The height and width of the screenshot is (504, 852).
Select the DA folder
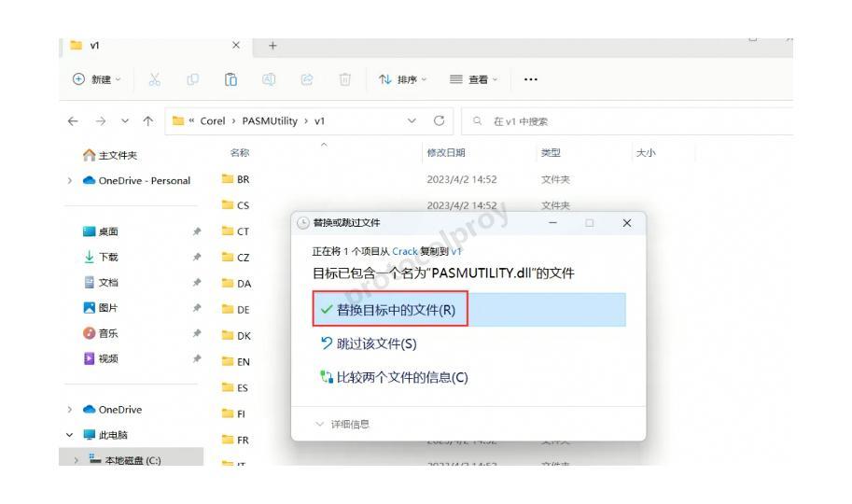pos(236,284)
